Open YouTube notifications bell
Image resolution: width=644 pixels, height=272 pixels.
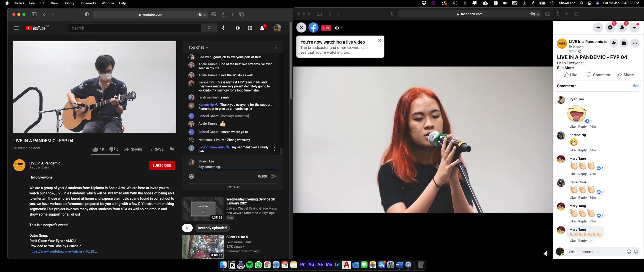(x=262, y=28)
